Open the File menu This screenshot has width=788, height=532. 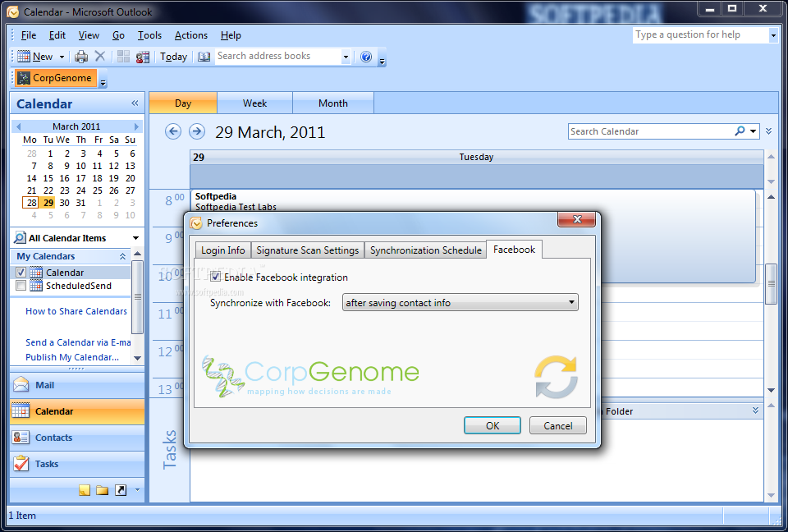pyautogui.click(x=29, y=35)
